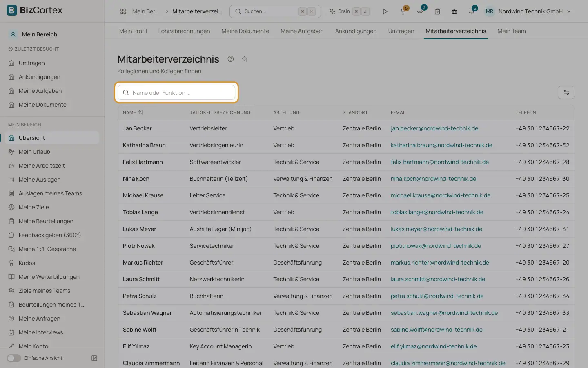Select the Meine Dokumente tab
Image resolution: width=588 pixels, height=368 pixels.
245,31
